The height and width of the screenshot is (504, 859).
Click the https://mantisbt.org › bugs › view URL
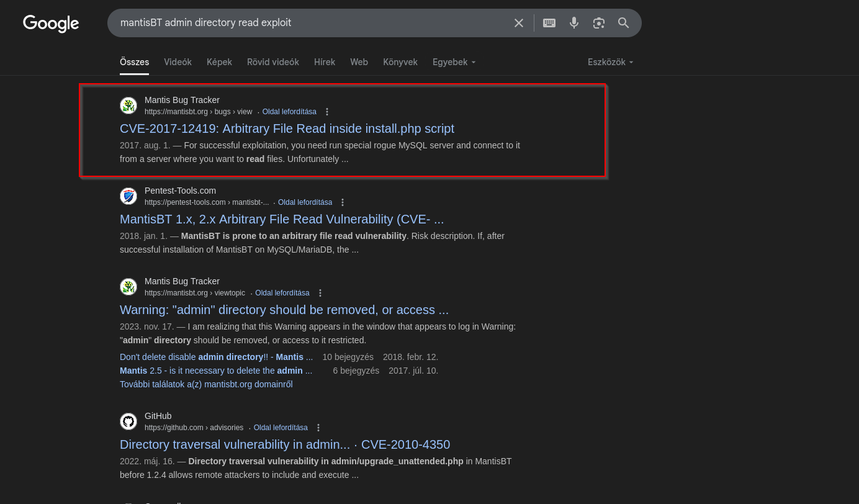coord(199,112)
